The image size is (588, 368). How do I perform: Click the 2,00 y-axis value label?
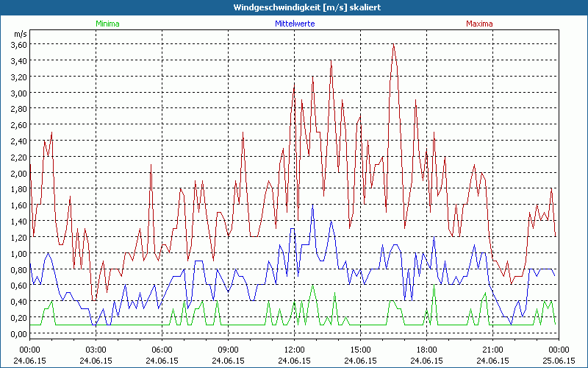point(18,174)
